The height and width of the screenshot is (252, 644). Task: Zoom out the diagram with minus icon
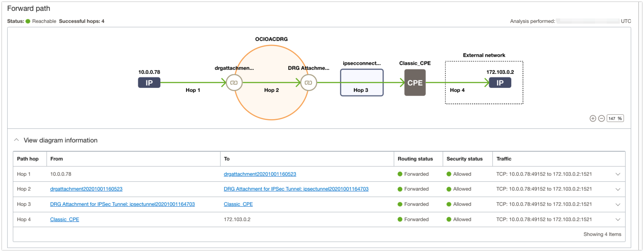pos(601,118)
